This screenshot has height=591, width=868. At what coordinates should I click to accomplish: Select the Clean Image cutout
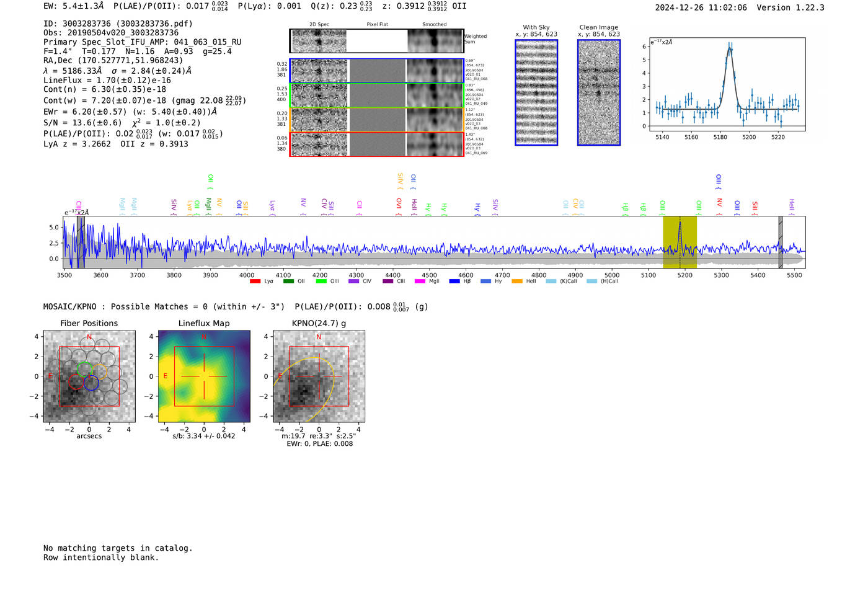click(x=599, y=92)
